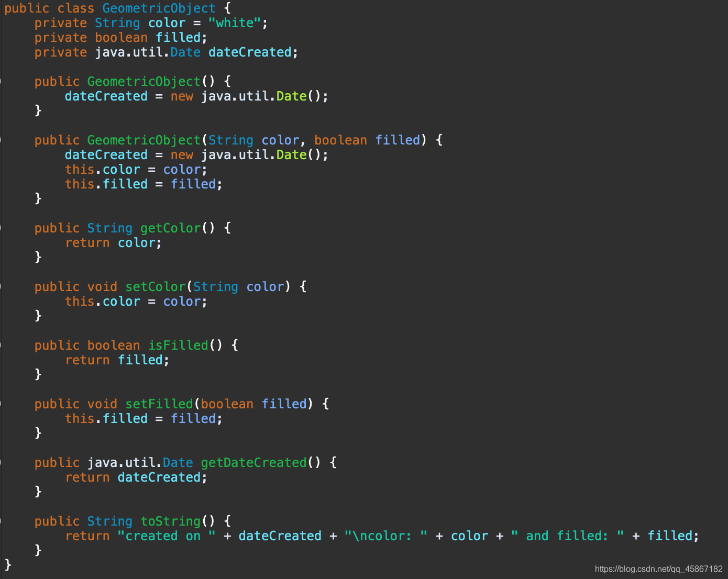Click 'this.filled = filled;' in the two-argument constructor
This screenshot has height=579, width=728.
(x=144, y=184)
